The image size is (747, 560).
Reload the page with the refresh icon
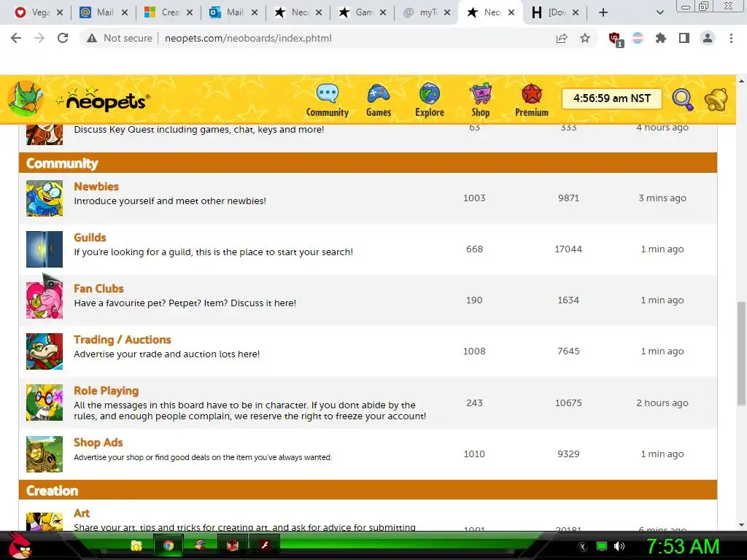tap(63, 38)
